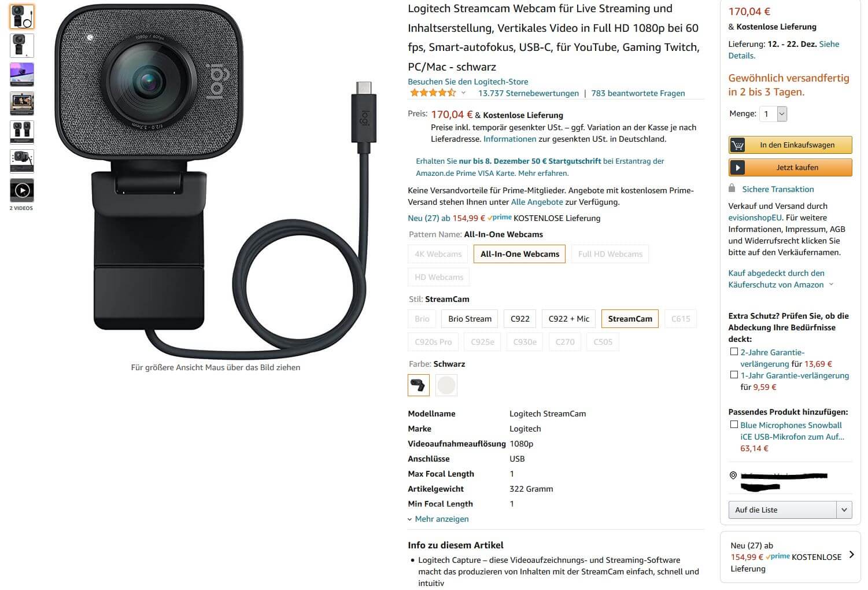Select the multi-monitor webcam thumbnail

coord(22,75)
